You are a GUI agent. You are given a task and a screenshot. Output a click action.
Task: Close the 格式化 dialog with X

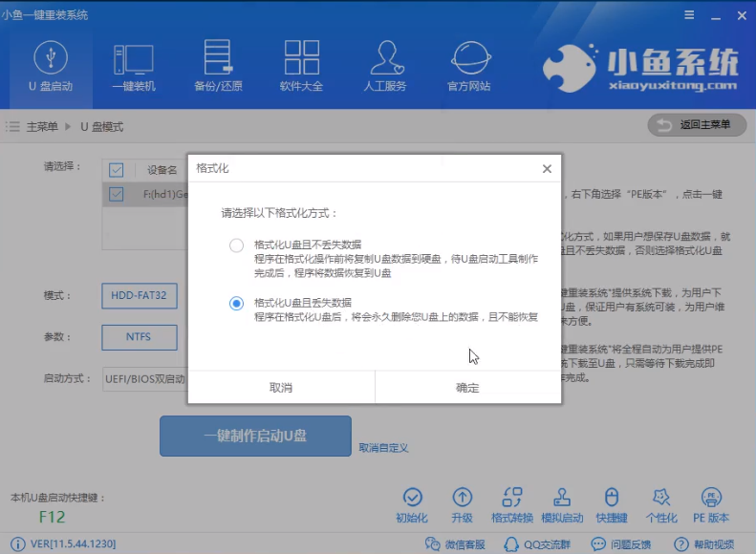point(547,169)
